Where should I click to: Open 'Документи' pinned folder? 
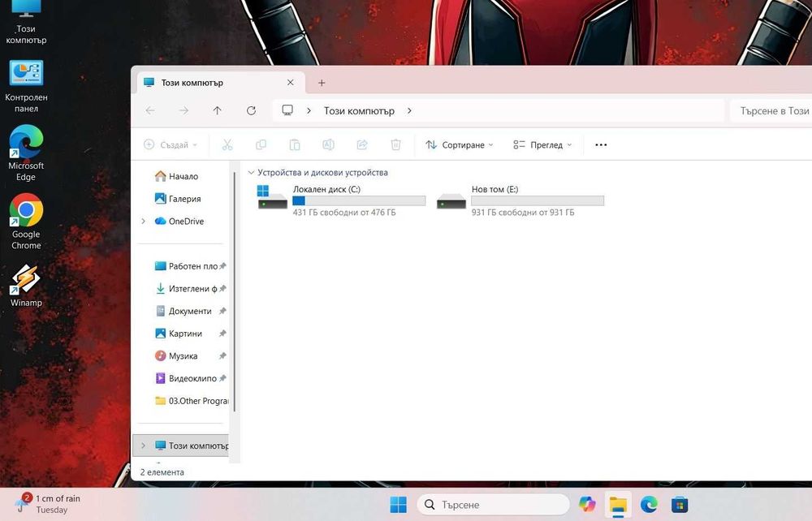click(191, 311)
